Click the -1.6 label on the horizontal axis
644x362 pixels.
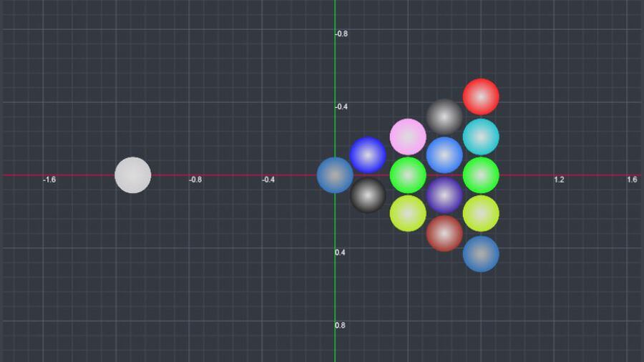tap(49, 180)
